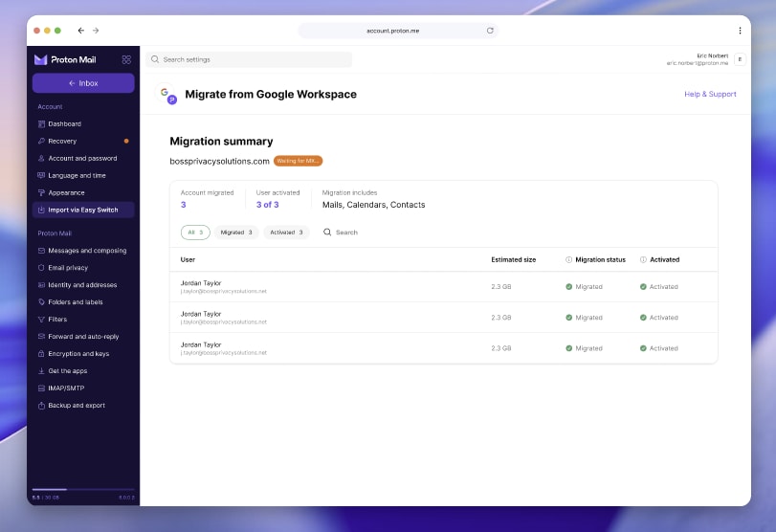776x532 pixels.
Task: Open Encryption and keys settings
Action: [83, 354]
